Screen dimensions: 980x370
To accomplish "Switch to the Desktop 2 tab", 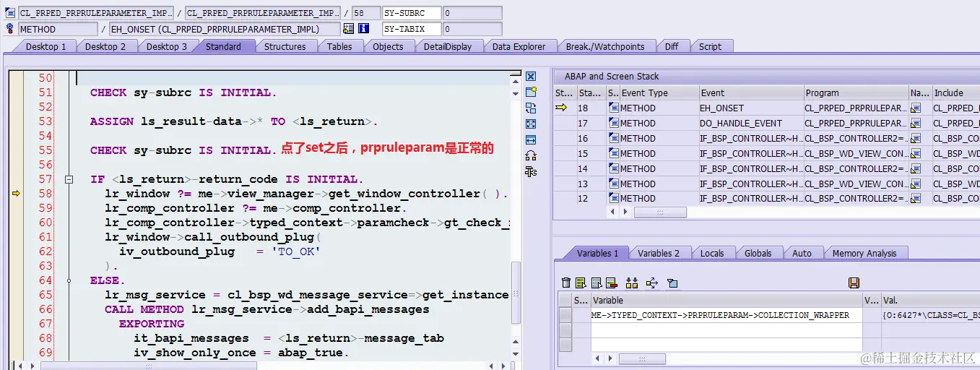I will (x=105, y=46).
